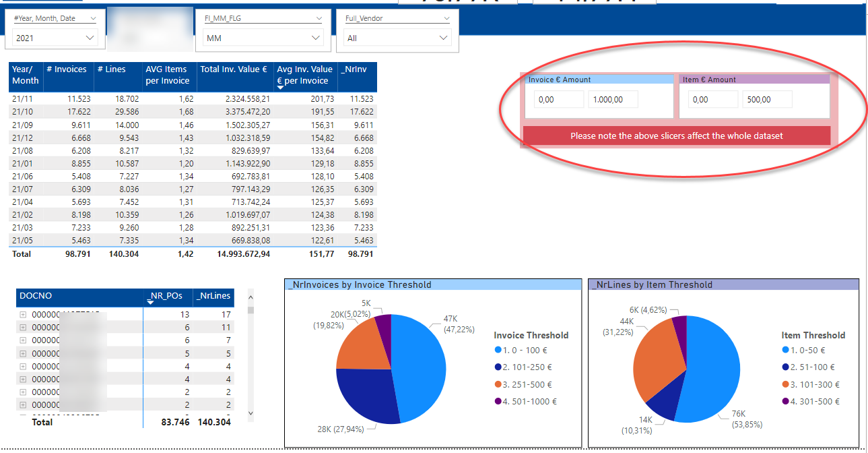This screenshot has height=453, width=868.
Task: Click the Invoice Threshold legend title
Action: (531, 335)
